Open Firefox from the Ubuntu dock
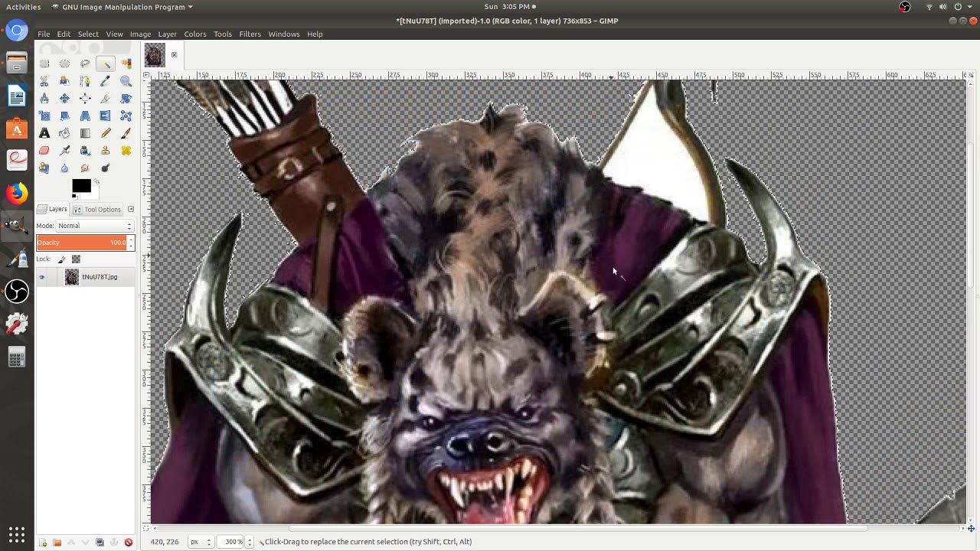980x551 pixels. click(x=17, y=194)
